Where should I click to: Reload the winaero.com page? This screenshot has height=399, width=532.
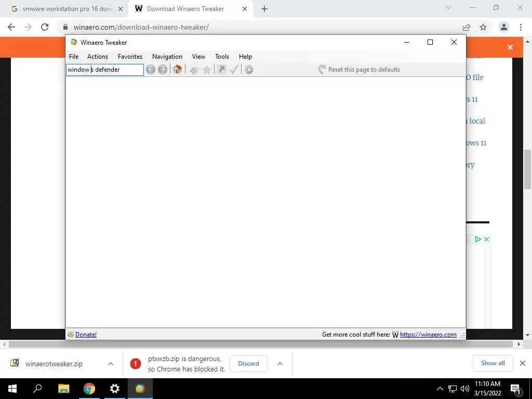coord(45,27)
